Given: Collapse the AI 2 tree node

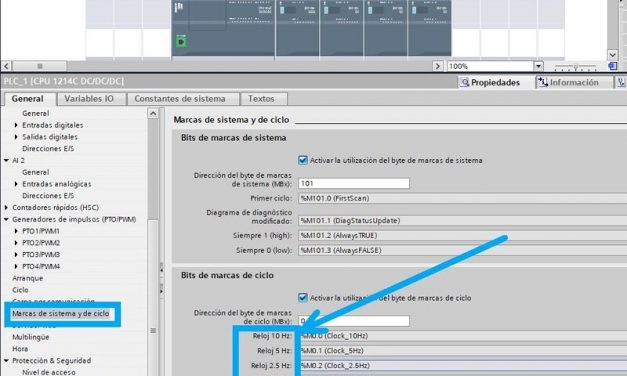Looking at the screenshot, I should (6, 160).
